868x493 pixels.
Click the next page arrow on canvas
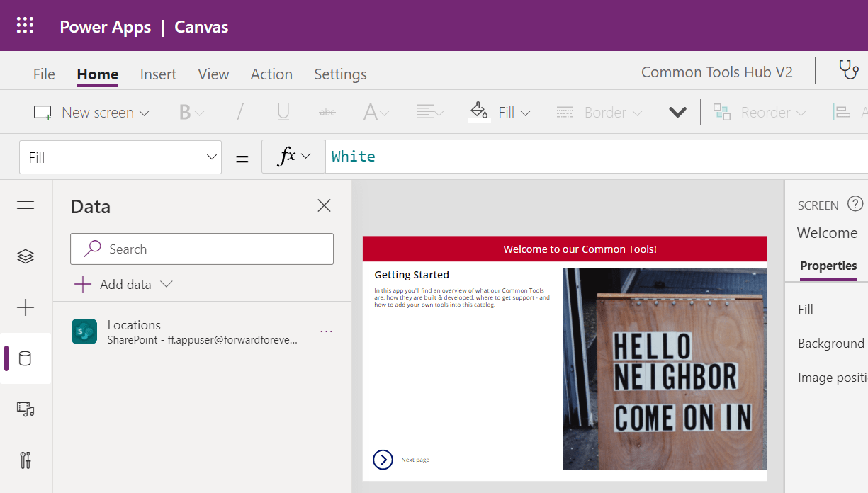(x=383, y=460)
